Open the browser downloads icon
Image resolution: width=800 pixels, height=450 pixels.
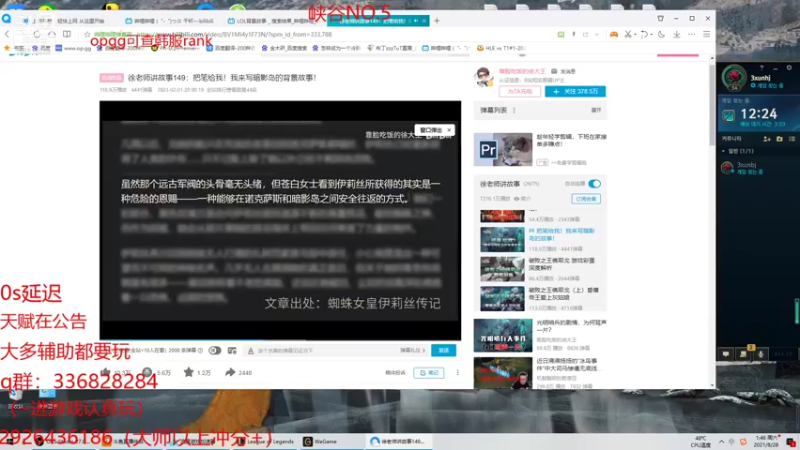[x=677, y=34]
